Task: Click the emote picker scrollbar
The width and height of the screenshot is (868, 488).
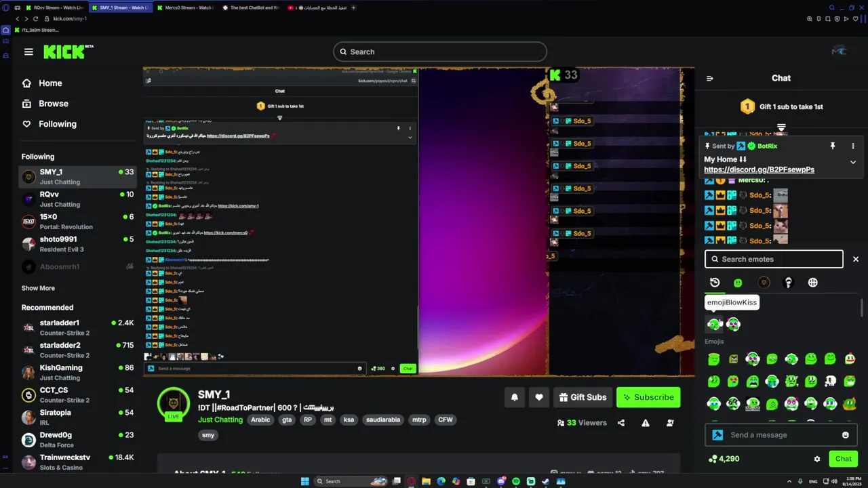Action: click(862, 307)
